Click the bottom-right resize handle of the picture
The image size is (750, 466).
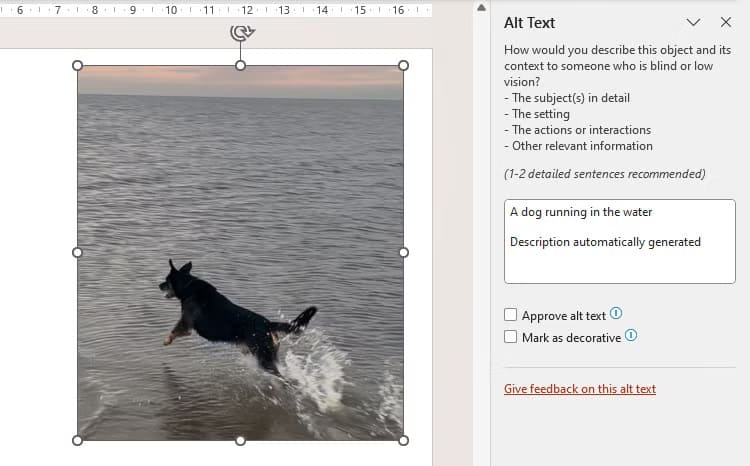(x=403, y=440)
